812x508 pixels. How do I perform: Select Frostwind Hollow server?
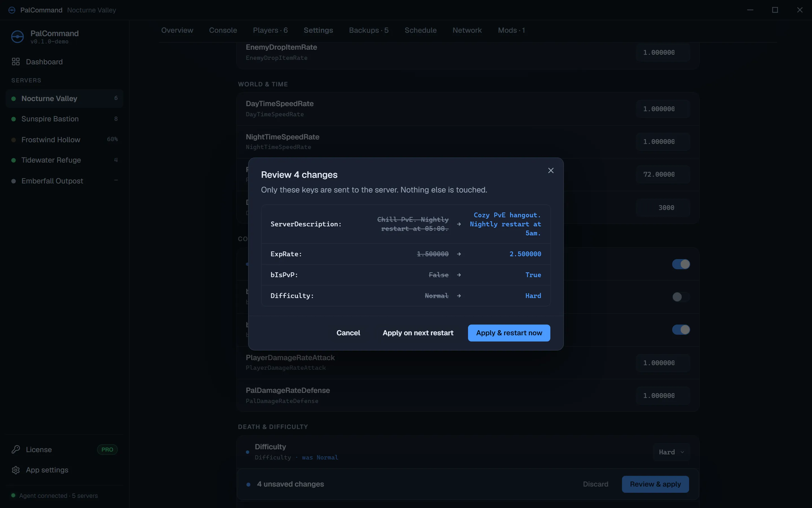pos(64,139)
